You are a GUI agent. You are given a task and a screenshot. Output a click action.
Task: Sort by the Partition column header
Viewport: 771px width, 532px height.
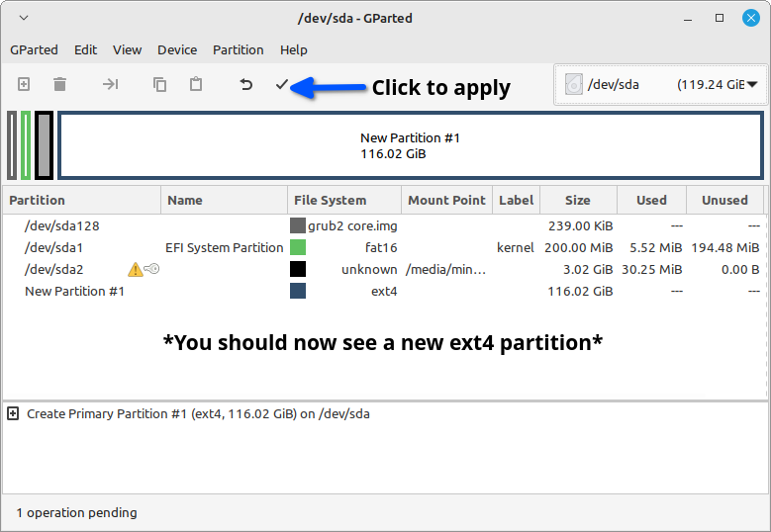point(81,201)
